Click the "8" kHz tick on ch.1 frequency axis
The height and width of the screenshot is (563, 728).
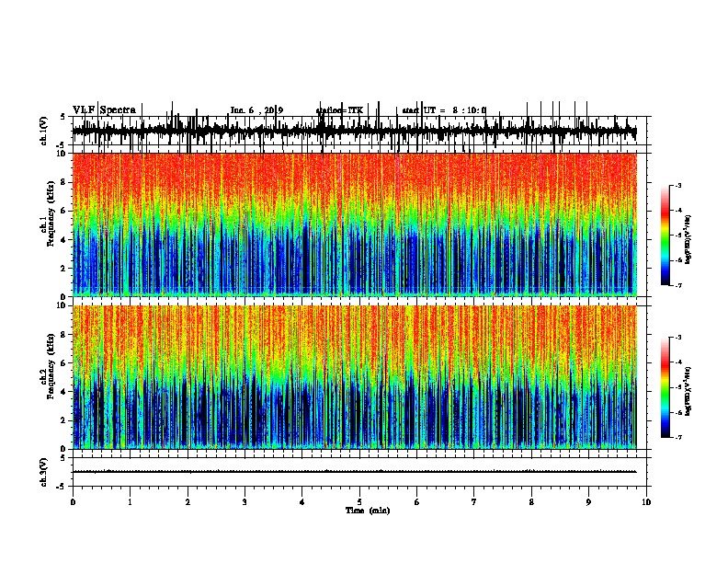pyautogui.click(x=64, y=182)
